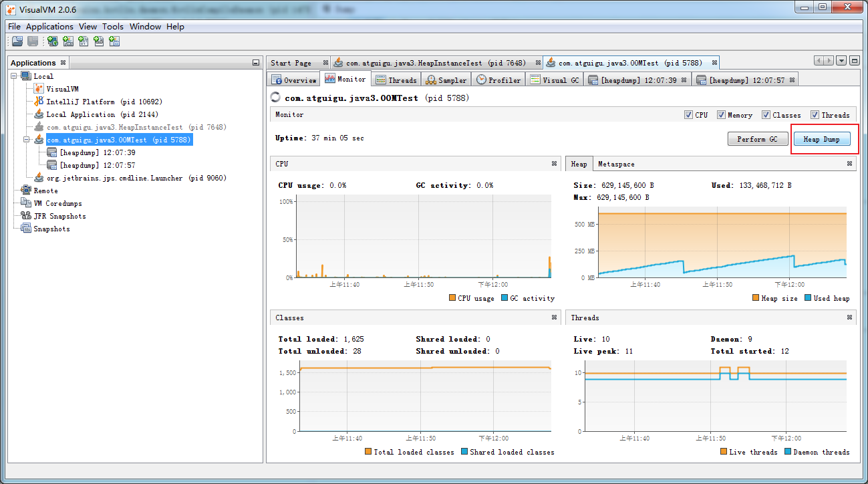Viewport: 868px width, 484px height.
Task: Click the Java icon beside org.jetbrains.jps.cmdline.Launcher
Action: [x=39, y=178]
